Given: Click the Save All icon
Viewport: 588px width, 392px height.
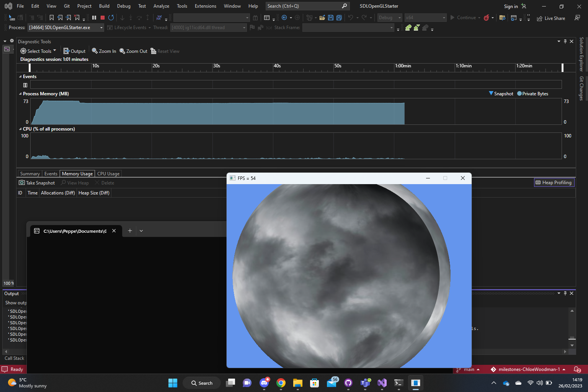Looking at the screenshot, I should (338, 18).
